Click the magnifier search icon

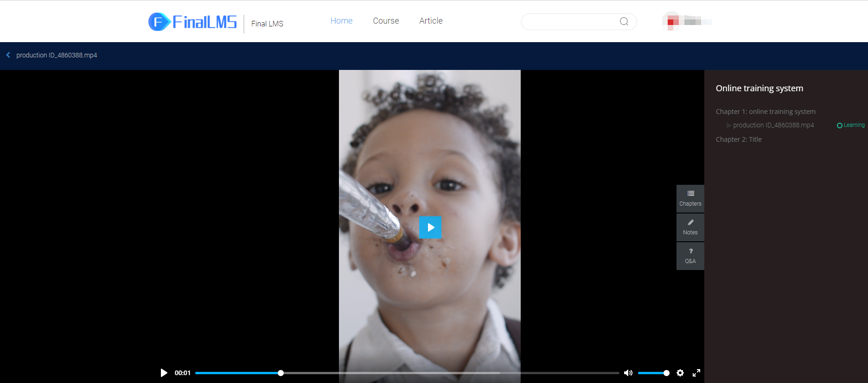coord(624,21)
